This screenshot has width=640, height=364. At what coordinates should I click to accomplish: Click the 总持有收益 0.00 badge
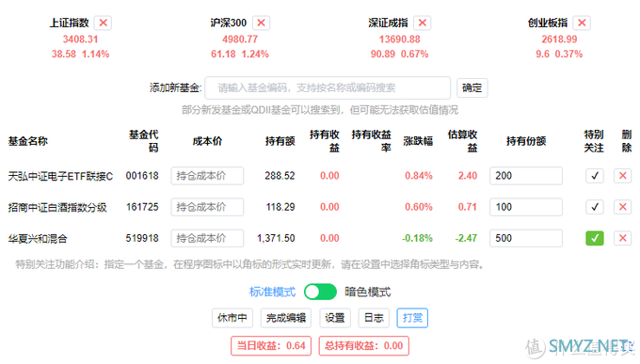click(x=363, y=346)
